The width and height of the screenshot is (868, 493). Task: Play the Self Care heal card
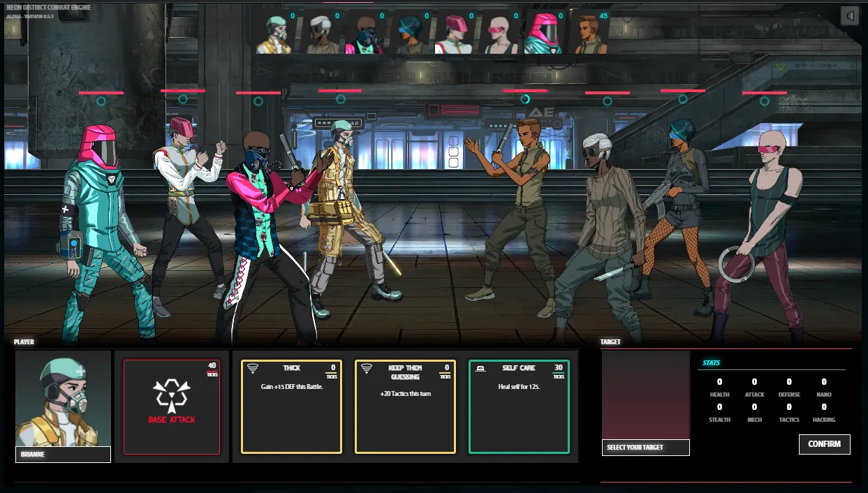pos(520,406)
